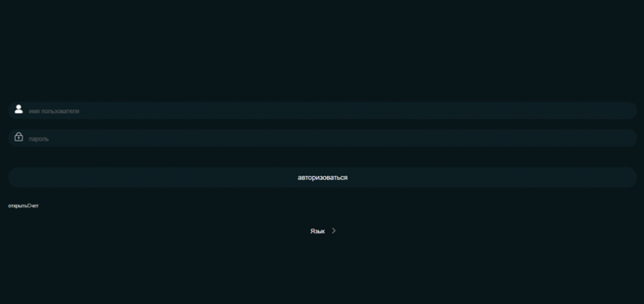Focus the пароль input field
Screen dimensions: 644x304
click(323, 138)
